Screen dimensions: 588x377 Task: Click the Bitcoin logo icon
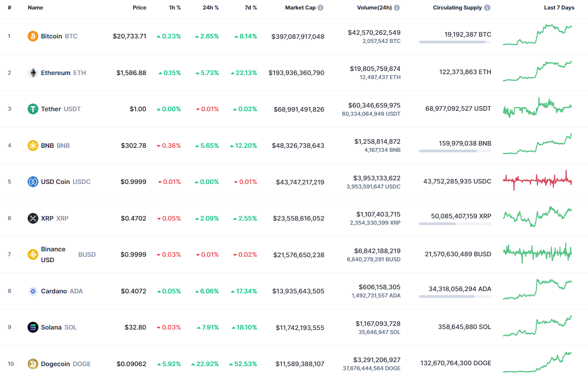coord(33,36)
